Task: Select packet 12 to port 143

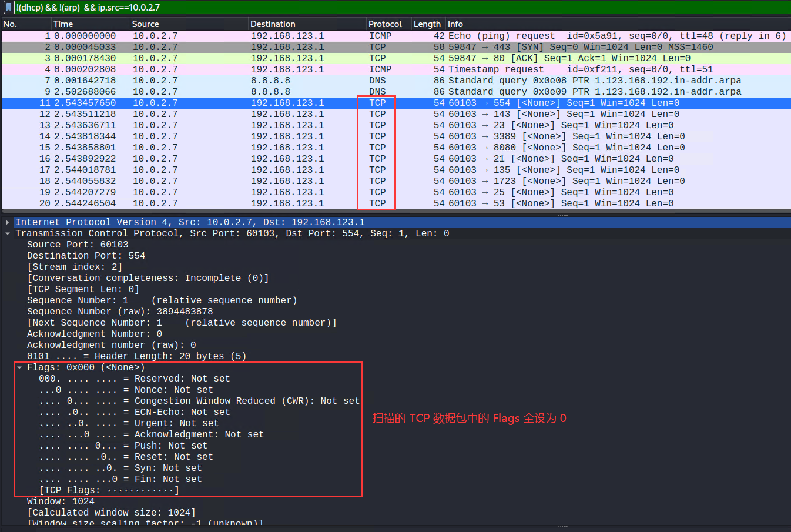Action: (x=395, y=114)
